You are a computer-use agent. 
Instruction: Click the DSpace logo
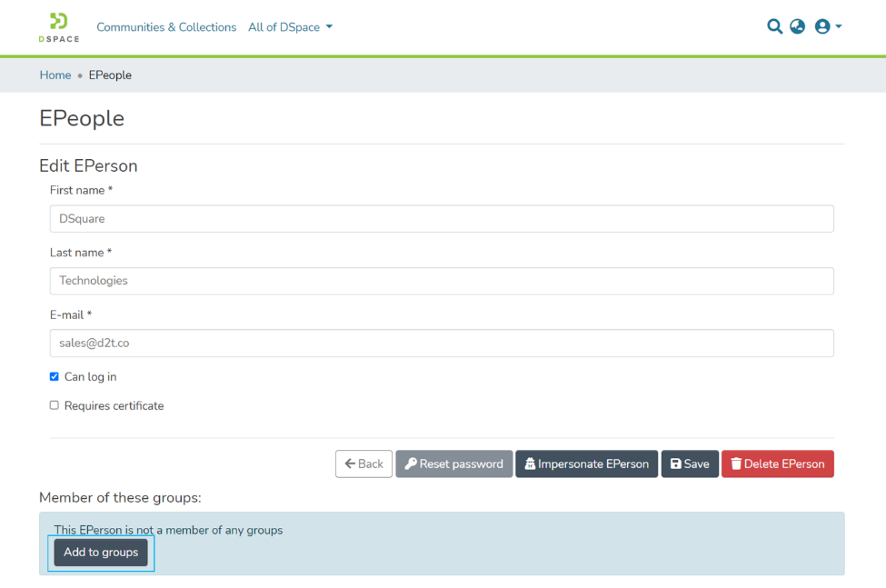[x=58, y=26]
